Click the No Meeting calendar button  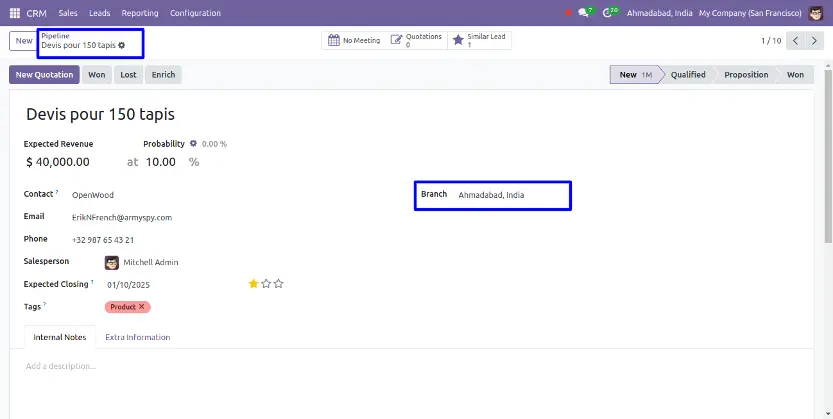[x=353, y=41]
